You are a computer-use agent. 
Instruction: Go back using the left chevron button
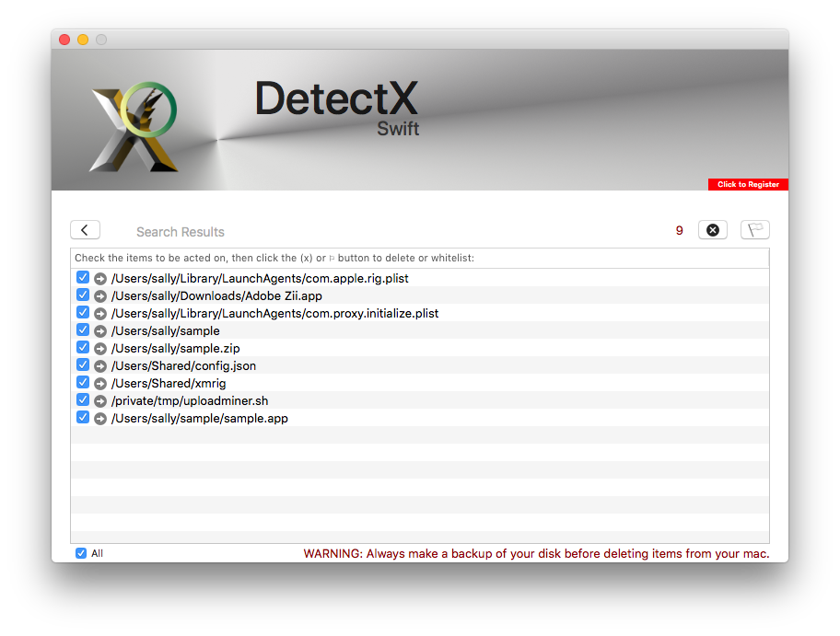85,230
